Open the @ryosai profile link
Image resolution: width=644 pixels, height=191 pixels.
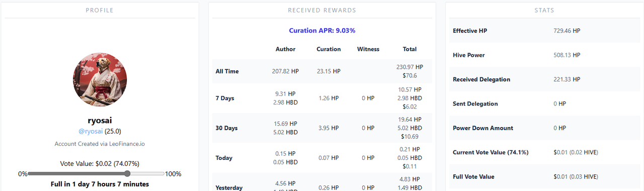click(x=91, y=131)
